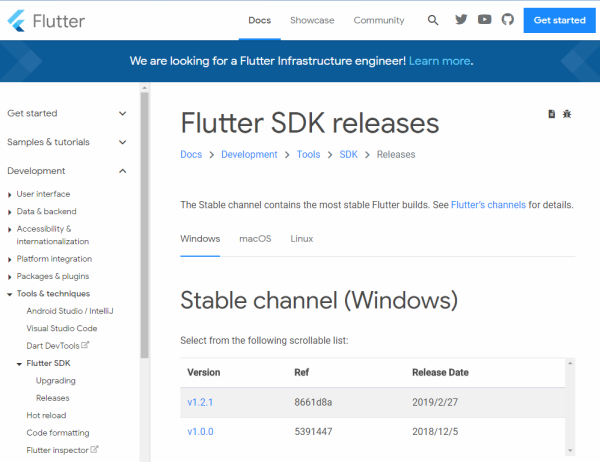This screenshot has height=462, width=600.
Task: Download version v1.0.0 link
Action: [200, 432]
